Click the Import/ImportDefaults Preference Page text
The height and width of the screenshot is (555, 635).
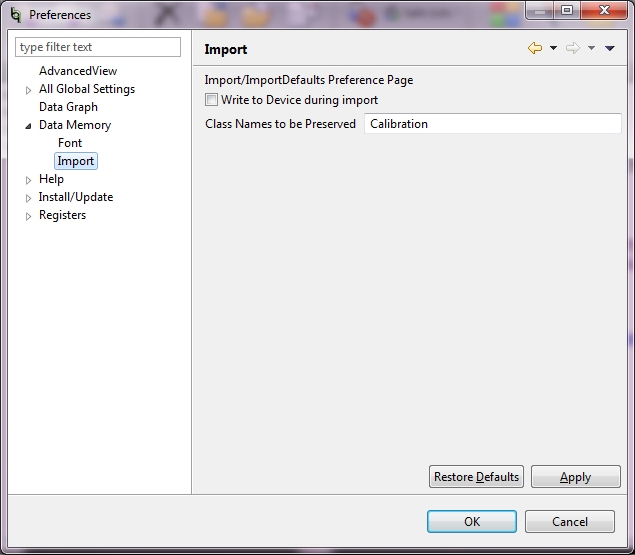(x=309, y=80)
